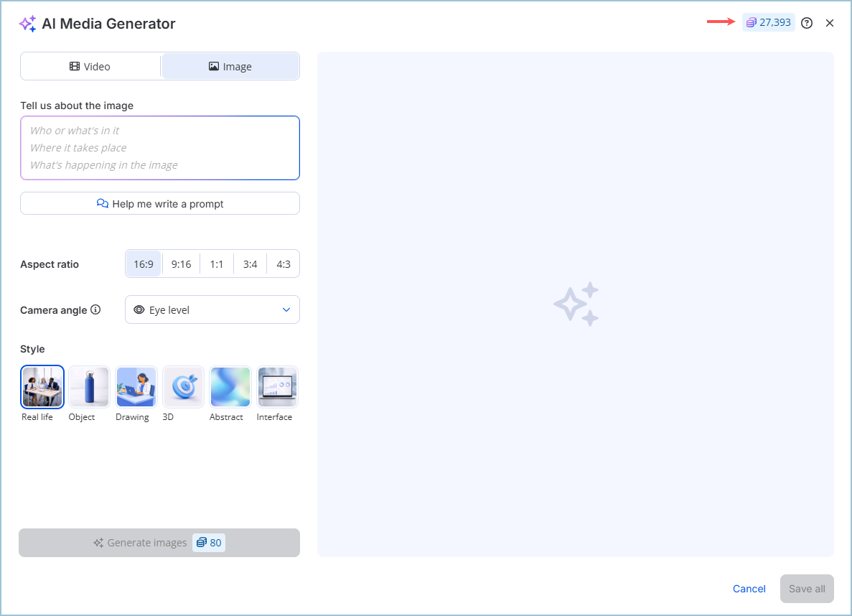
Task: Focus the image description text field
Action: coord(160,148)
